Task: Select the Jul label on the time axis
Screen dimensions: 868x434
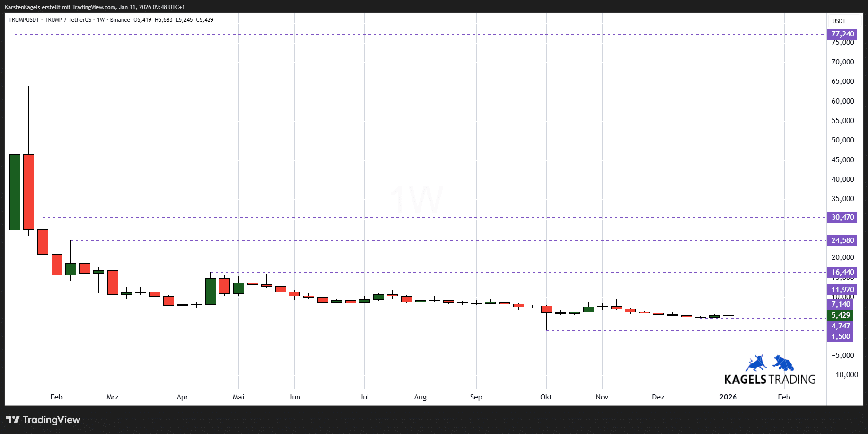Action: tap(364, 397)
